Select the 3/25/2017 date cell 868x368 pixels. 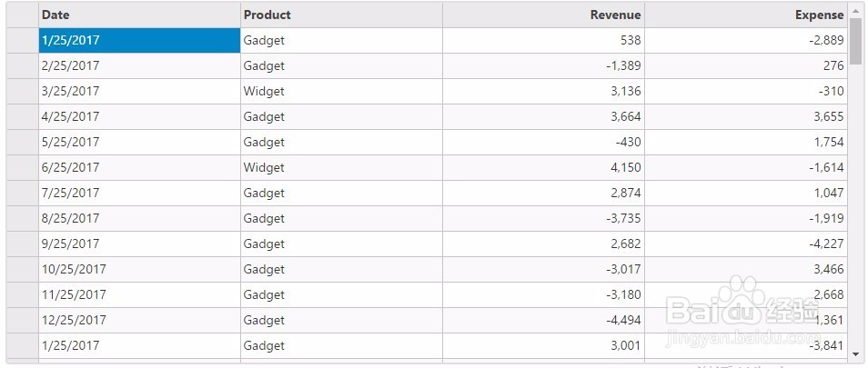coord(140,91)
